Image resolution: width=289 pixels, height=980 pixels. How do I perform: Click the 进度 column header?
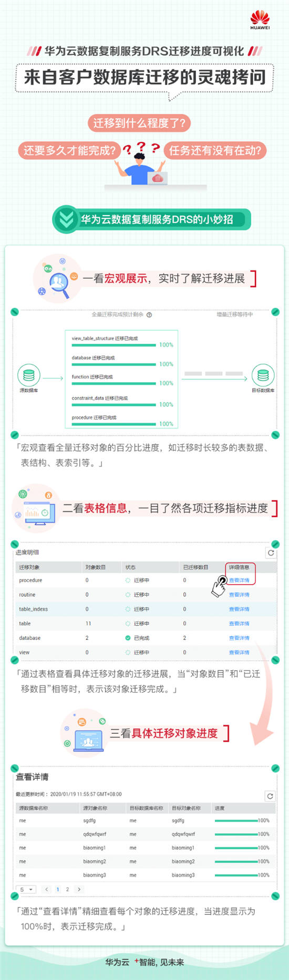(220, 808)
